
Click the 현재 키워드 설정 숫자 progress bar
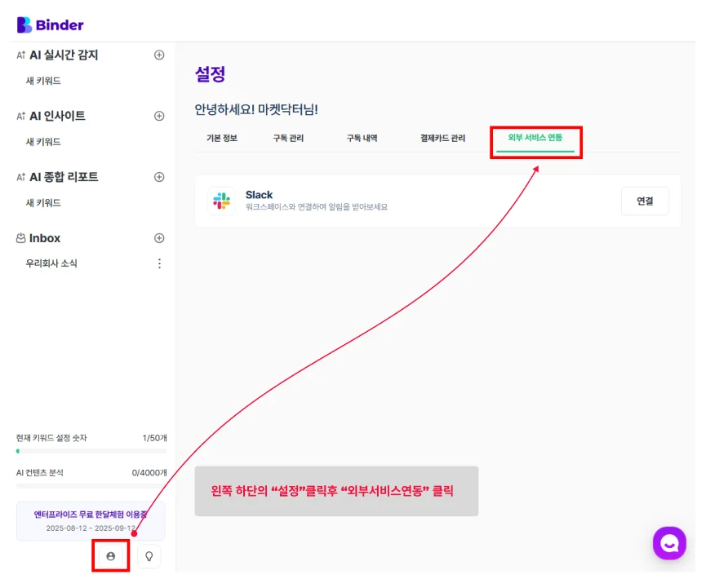(x=91, y=451)
